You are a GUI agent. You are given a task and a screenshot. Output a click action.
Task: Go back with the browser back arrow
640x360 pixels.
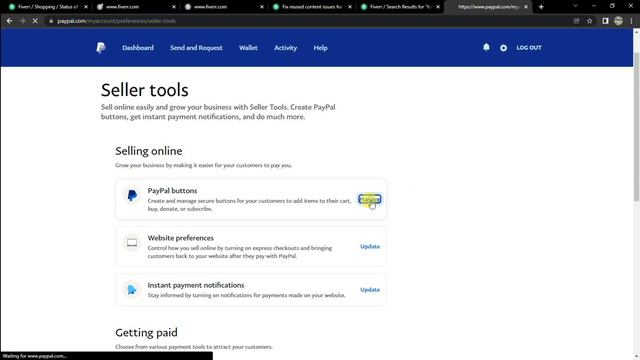[9, 21]
